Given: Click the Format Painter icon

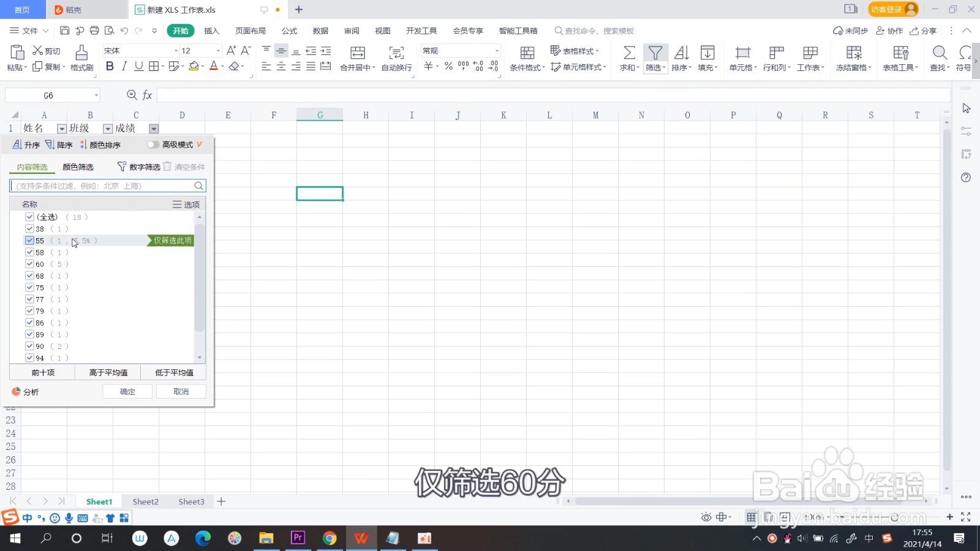Looking at the screenshot, I should coord(81,52).
